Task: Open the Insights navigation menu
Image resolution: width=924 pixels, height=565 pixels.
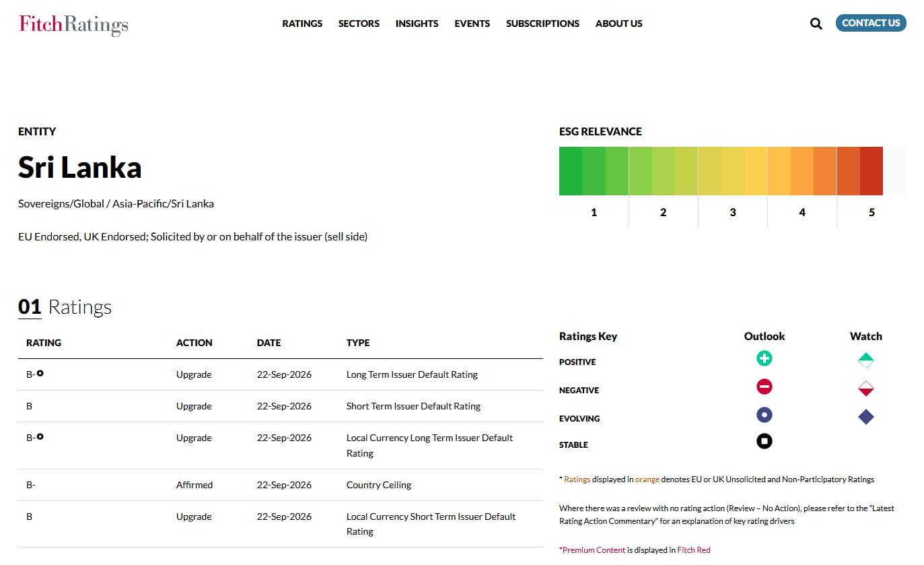Action: (417, 24)
